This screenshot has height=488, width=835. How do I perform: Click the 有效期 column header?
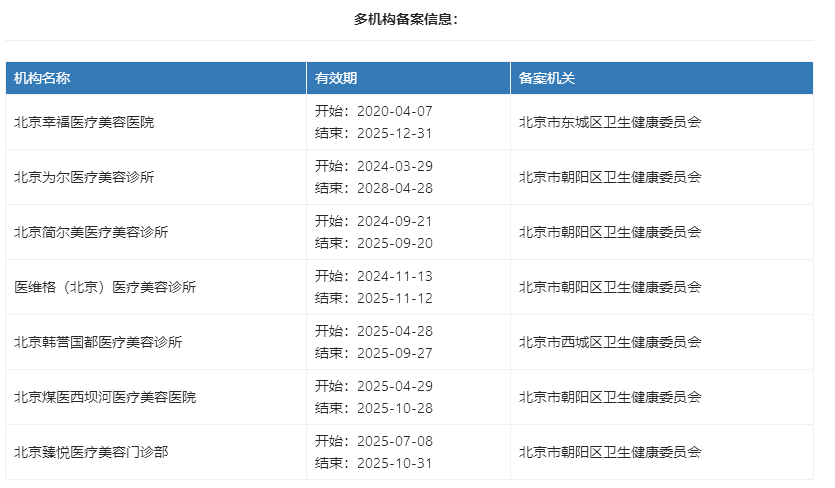click(x=336, y=78)
